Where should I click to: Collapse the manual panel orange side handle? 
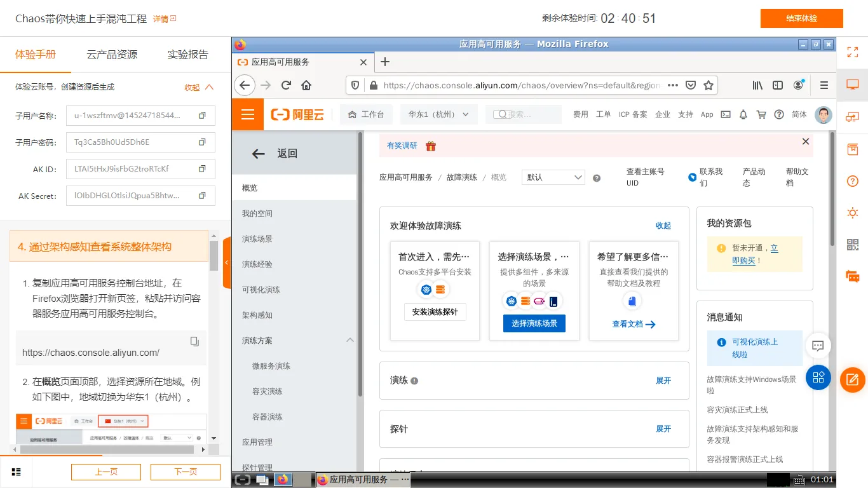(x=227, y=262)
